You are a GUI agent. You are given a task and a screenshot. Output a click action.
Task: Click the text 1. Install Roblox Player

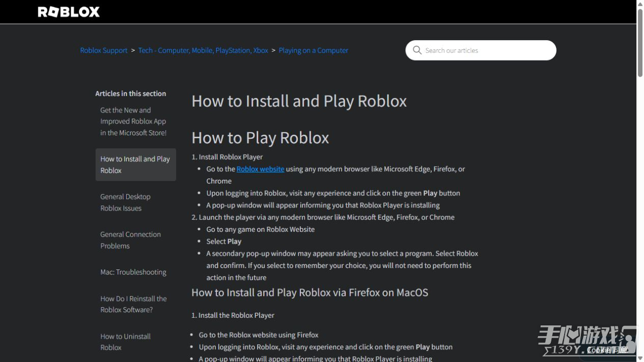coord(227,157)
